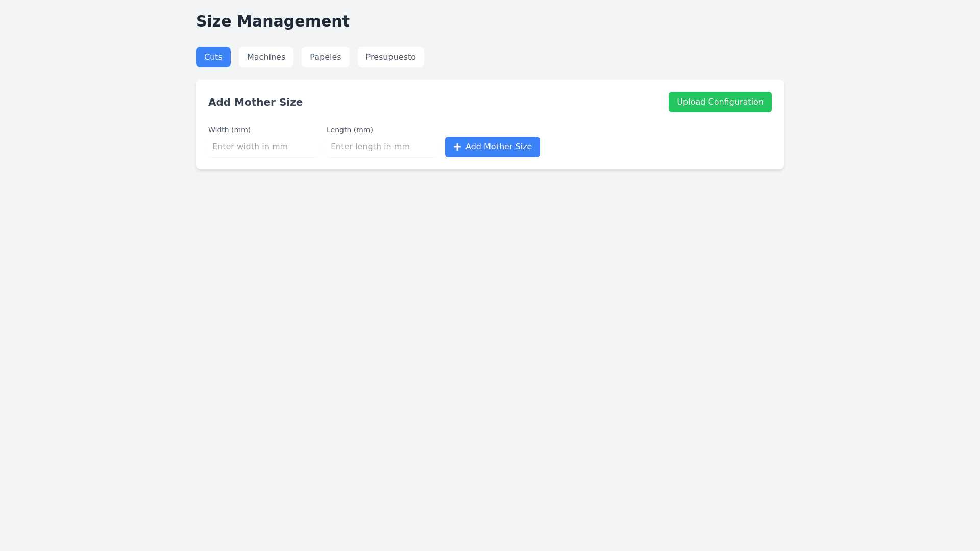Click the plus icon on Add Mother Size

click(457, 147)
